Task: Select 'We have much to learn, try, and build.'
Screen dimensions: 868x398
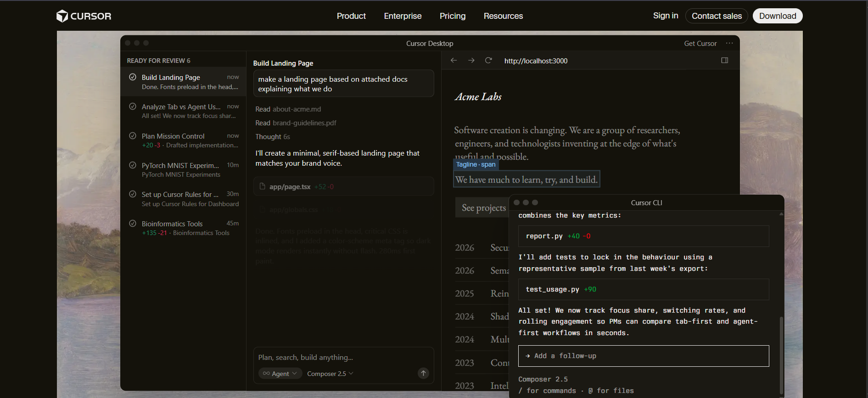Action: pos(526,179)
